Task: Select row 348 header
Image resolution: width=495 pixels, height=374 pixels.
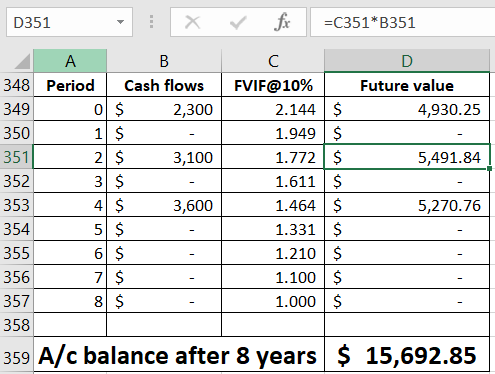Action: [16, 85]
